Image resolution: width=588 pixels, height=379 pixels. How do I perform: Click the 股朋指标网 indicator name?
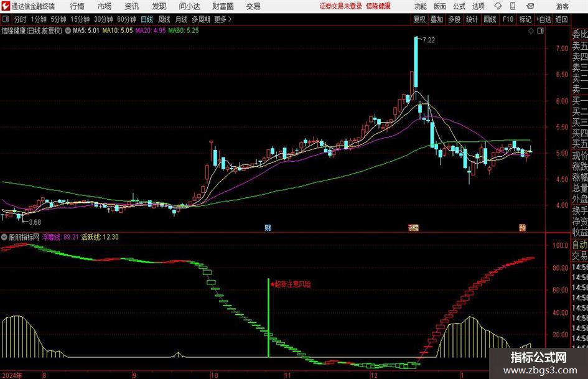(x=24, y=237)
